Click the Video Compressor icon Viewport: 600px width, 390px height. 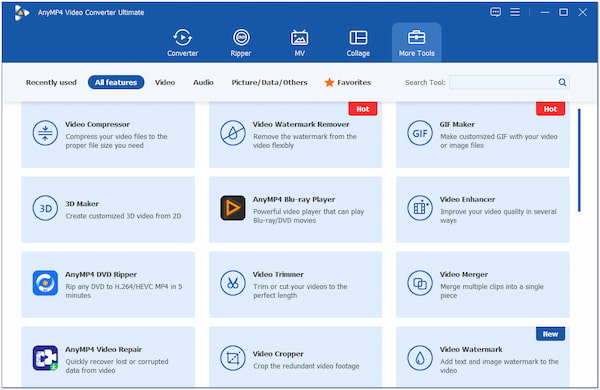pyautogui.click(x=45, y=133)
